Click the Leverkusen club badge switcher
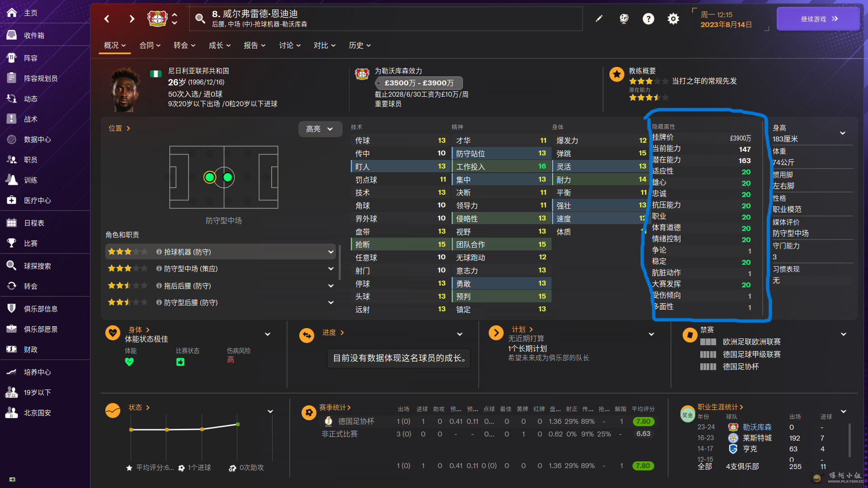 pos(158,19)
